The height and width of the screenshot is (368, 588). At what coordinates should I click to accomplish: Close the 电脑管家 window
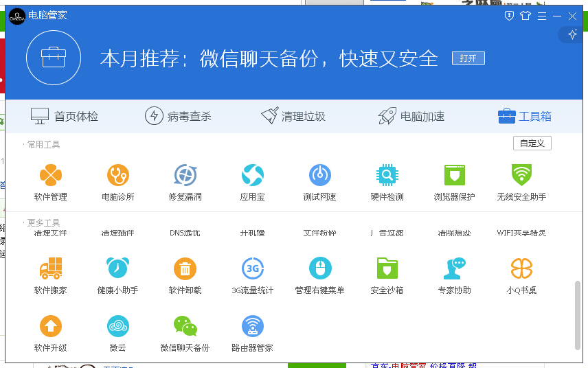[572, 16]
